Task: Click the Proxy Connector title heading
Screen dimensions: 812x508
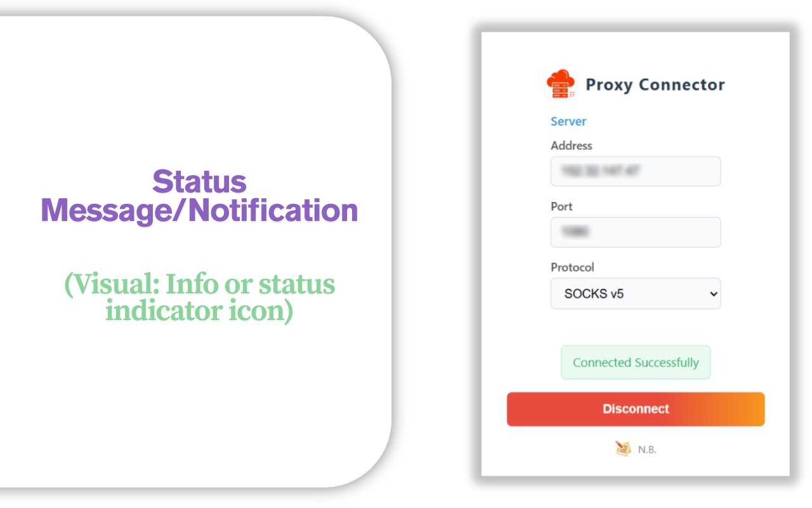Action: (655, 84)
